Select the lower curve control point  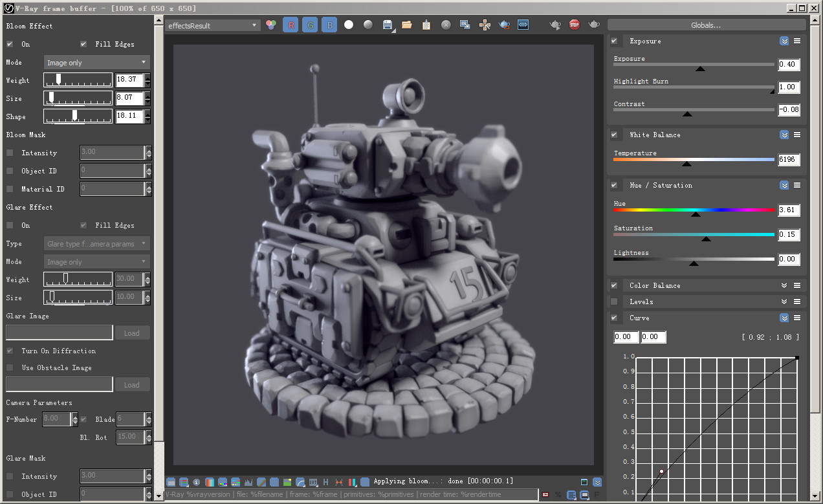pos(661,472)
